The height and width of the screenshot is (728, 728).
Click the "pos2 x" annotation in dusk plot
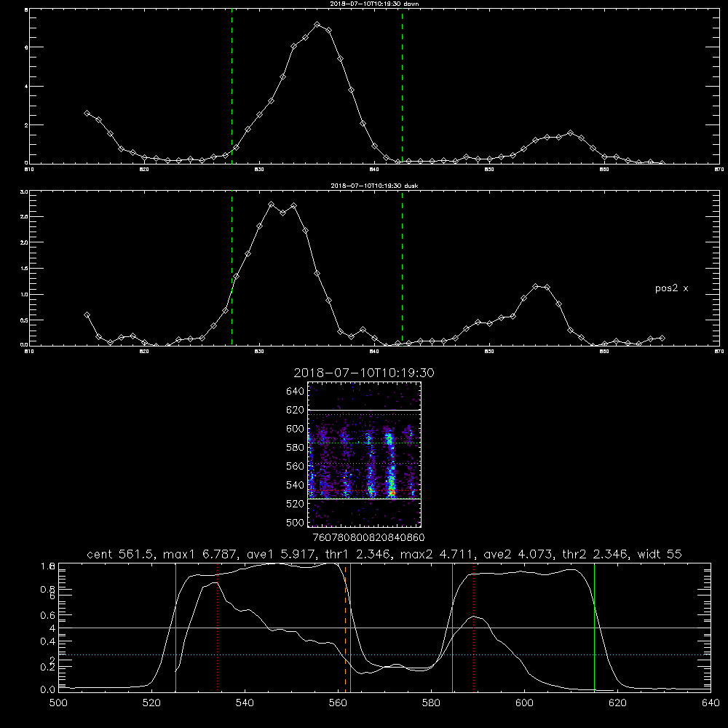[x=671, y=289]
